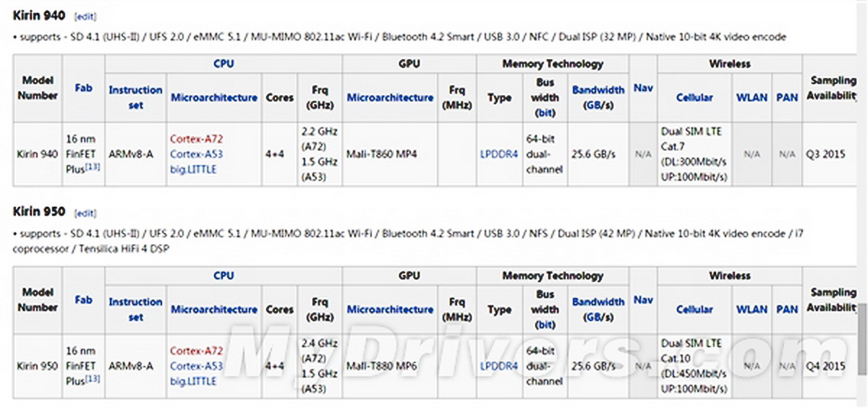Select Fab column header in Kirin 940 table
This screenshot has width=868, height=408.
(x=83, y=88)
